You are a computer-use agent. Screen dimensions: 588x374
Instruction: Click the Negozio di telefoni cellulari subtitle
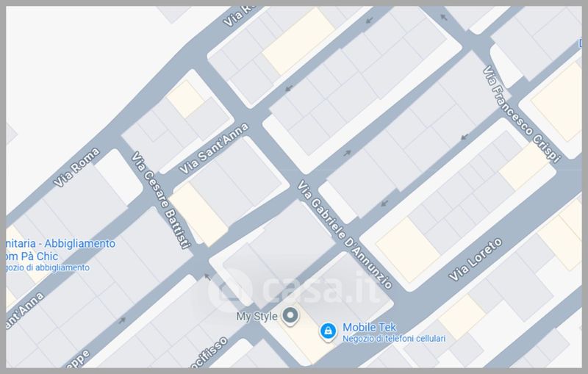pos(394,339)
